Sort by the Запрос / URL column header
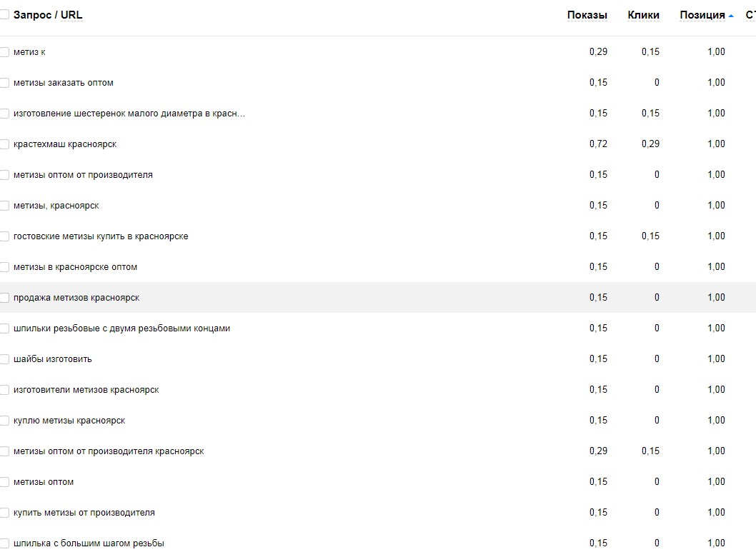Screen dimensions: 756x552 click(x=48, y=15)
